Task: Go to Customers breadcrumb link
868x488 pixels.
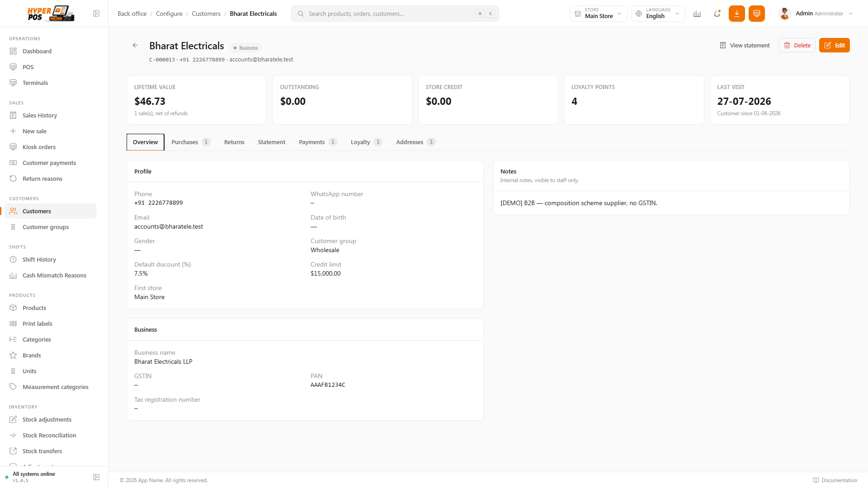Action: coord(206,14)
